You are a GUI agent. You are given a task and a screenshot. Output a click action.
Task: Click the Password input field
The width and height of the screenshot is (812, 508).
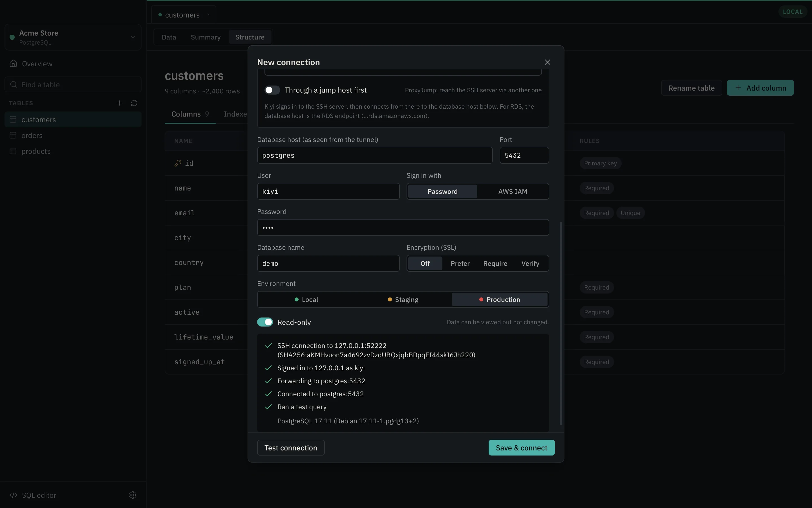click(403, 227)
